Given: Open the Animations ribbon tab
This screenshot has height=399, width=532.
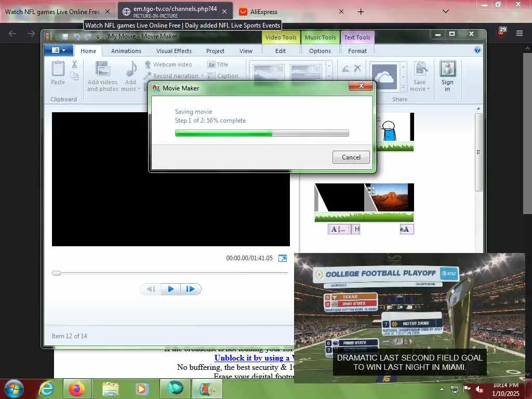Looking at the screenshot, I should tap(126, 51).
